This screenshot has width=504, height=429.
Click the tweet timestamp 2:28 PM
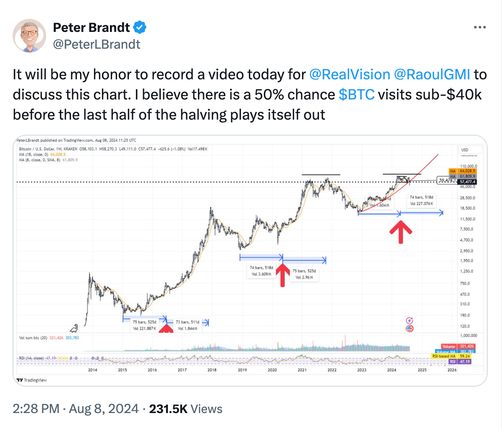[x=36, y=409]
